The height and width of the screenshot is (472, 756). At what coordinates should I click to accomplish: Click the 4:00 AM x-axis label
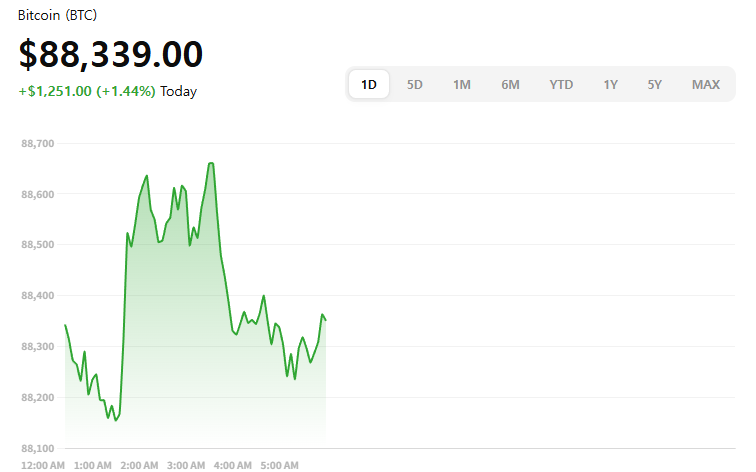coord(232,465)
